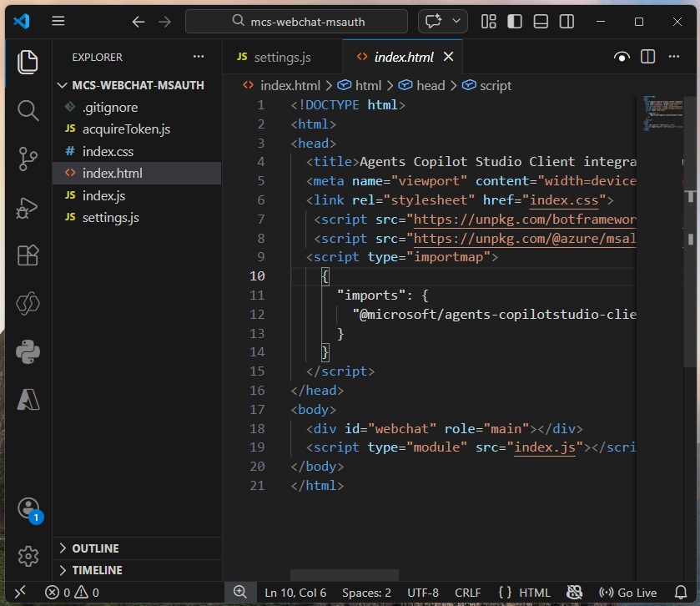
Task: Click the CRLF line ending selector
Action: pyautogui.click(x=467, y=593)
